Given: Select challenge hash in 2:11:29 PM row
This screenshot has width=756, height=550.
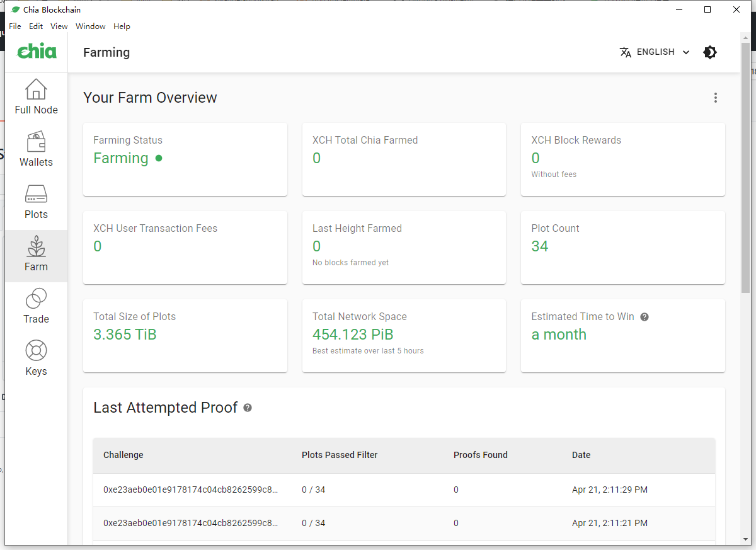Looking at the screenshot, I should [190, 490].
